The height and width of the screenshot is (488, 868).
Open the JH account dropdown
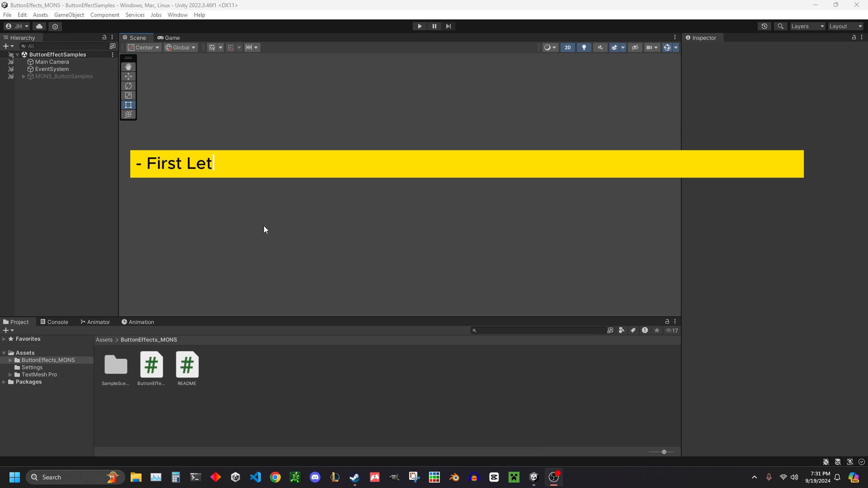(17, 26)
